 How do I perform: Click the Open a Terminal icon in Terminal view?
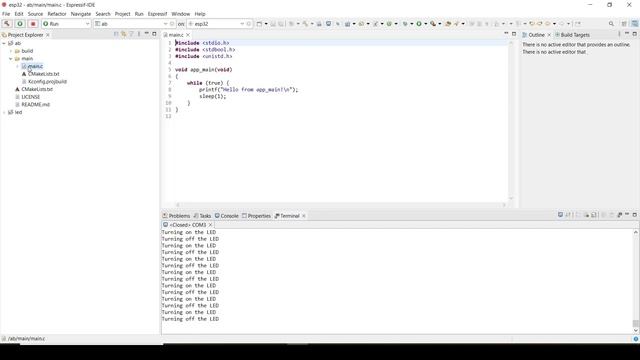pyautogui.click(x=560, y=215)
